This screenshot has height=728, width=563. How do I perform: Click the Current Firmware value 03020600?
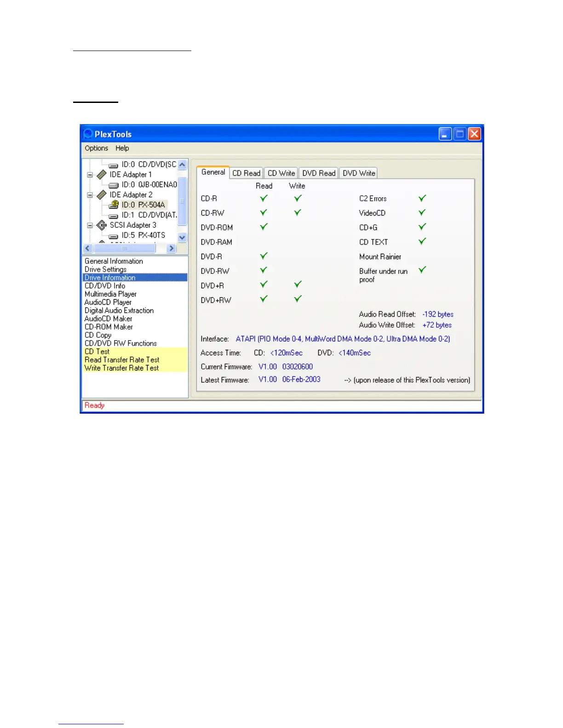pos(297,367)
